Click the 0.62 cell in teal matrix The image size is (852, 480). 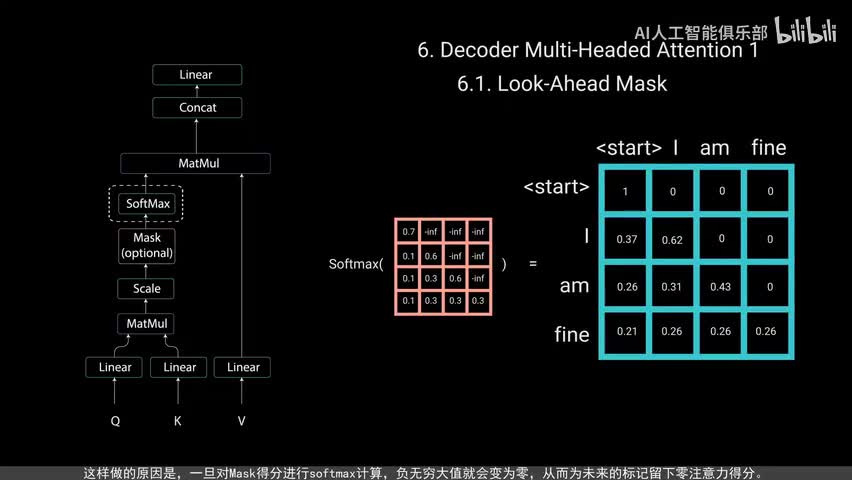click(673, 240)
